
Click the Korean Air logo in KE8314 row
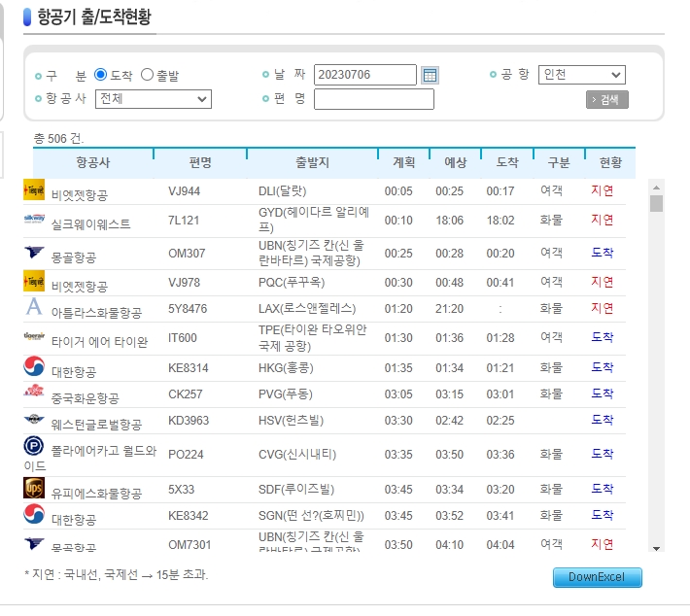pyautogui.click(x=34, y=366)
